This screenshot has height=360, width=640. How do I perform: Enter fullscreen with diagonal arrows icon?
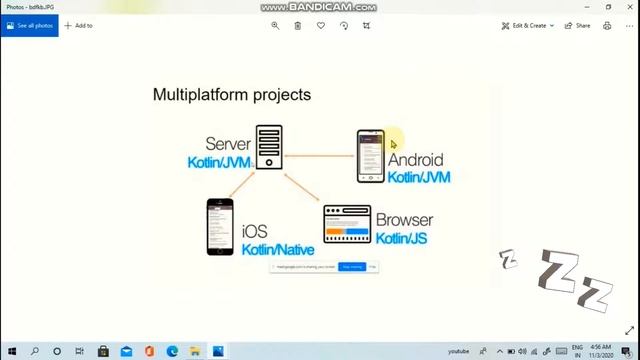[x=629, y=331]
